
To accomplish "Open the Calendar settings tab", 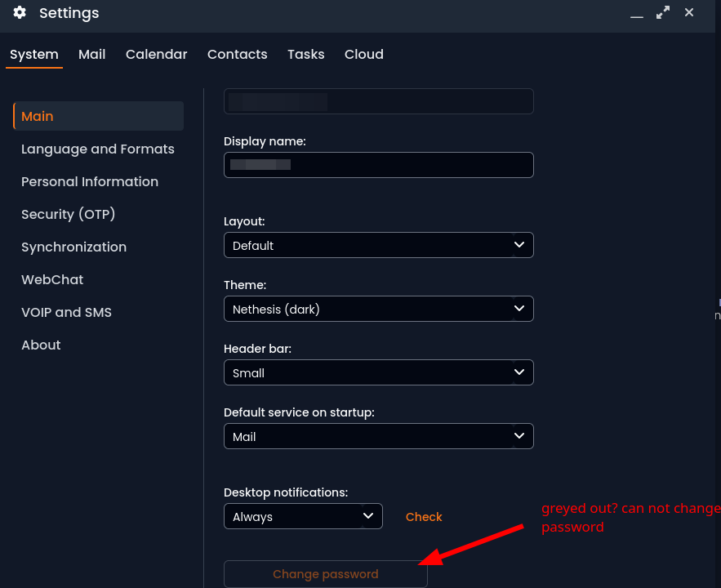I will point(156,54).
